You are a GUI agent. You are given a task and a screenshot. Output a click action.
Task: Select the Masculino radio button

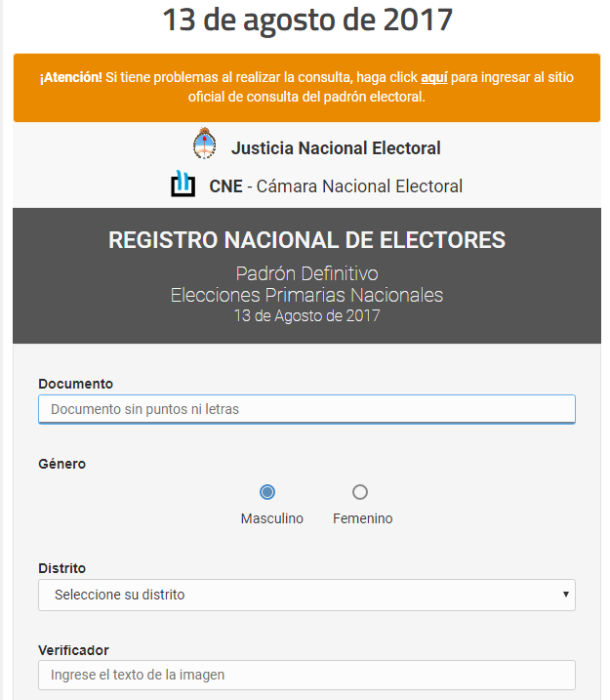click(x=267, y=492)
